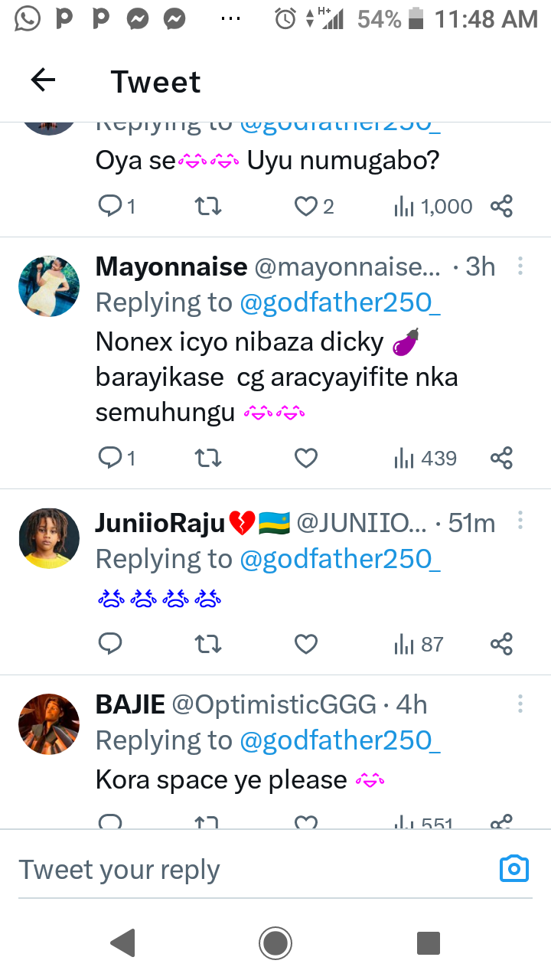The width and height of the screenshot is (551, 980).
Task: Open the overflow menu on BAJIE's reply
Action: point(520,704)
